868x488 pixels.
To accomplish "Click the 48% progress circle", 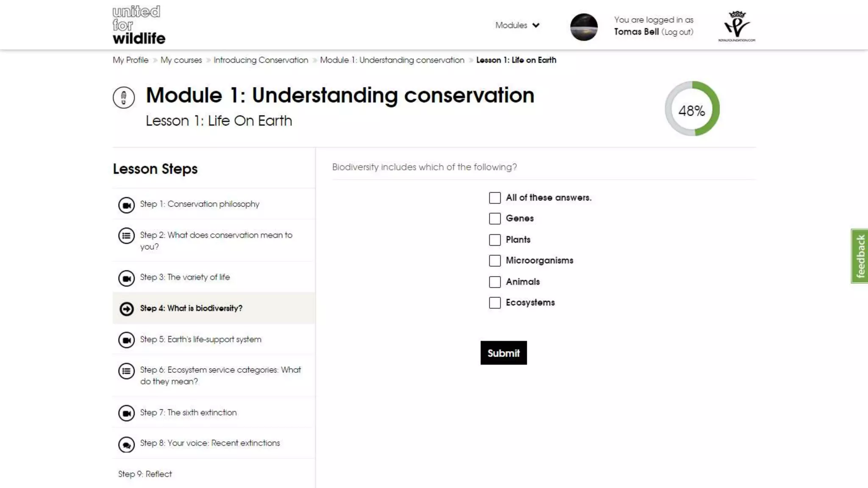I will pyautogui.click(x=692, y=109).
